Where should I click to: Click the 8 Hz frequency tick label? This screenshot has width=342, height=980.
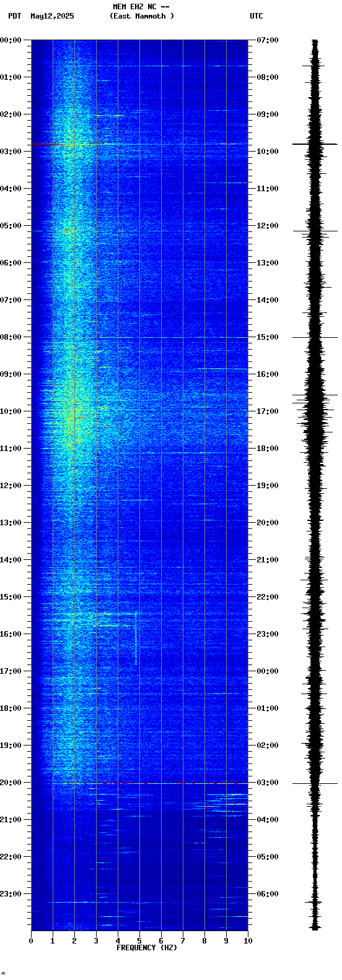(204, 941)
